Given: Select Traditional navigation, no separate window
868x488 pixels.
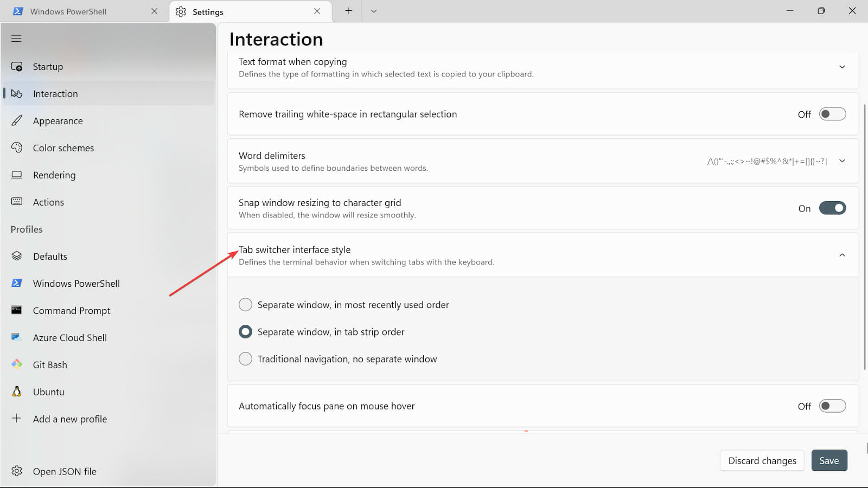Looking at the screenshot, I should point(245,359).
